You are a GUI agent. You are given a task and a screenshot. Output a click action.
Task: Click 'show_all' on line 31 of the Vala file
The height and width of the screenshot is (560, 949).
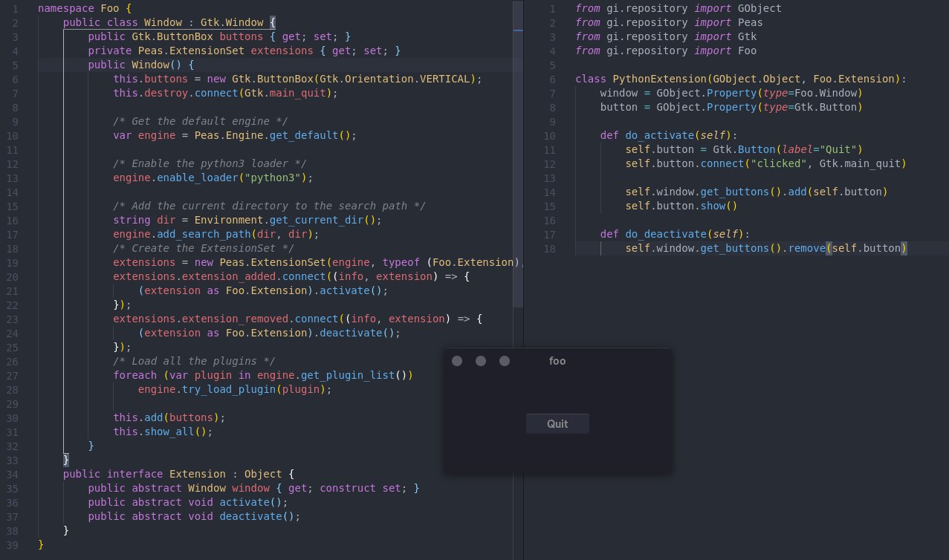point(169,432)
